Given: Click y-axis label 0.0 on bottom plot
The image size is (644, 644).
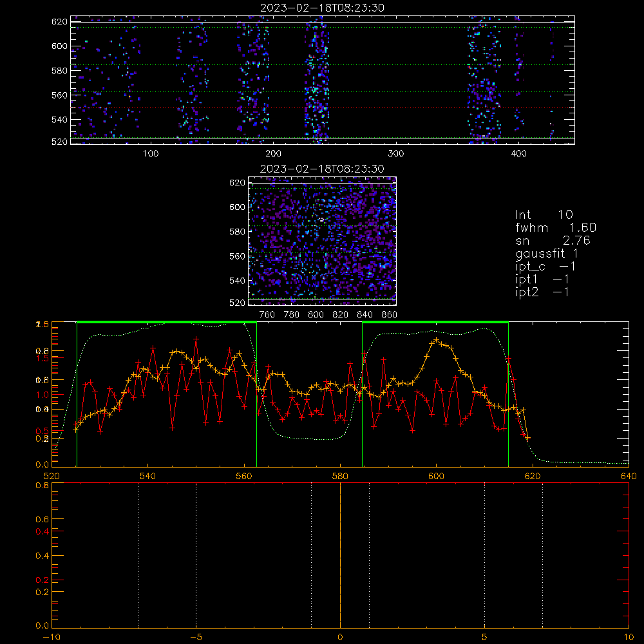Looking at the screenshot, I should [43, 625].
